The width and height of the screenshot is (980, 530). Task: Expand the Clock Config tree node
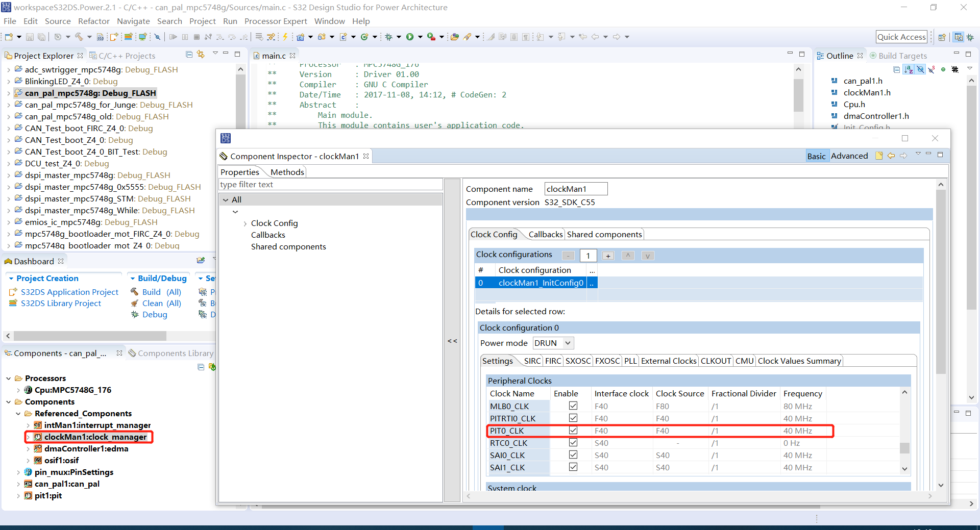245,223
